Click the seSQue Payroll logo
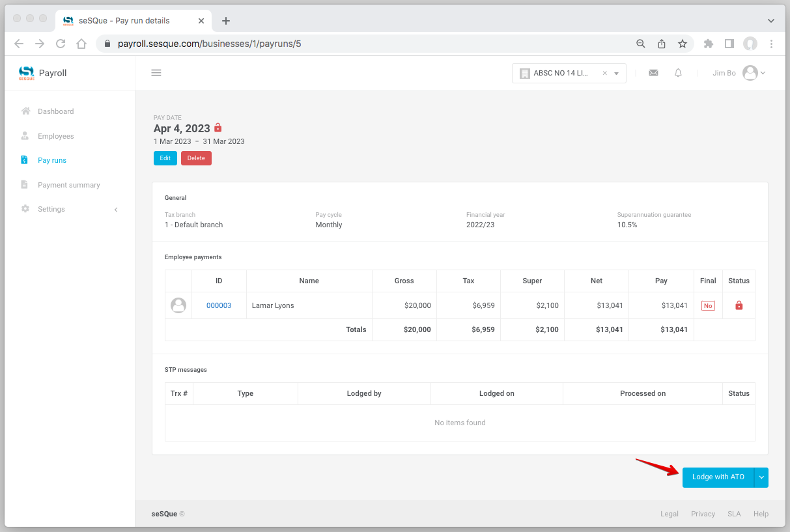Image resolution: width=790 pixels, height=532 pixels. click(x=43, y=73)
